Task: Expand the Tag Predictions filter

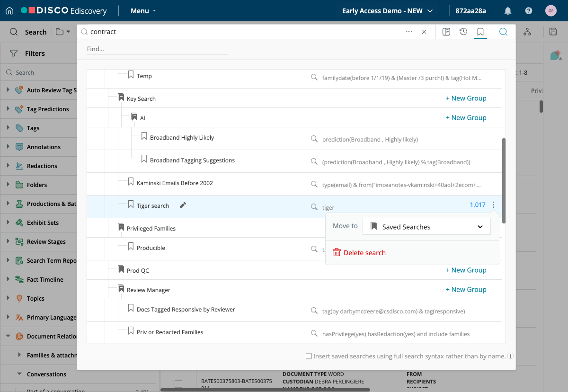Action: pyautogui.click(x=8, y=109)
